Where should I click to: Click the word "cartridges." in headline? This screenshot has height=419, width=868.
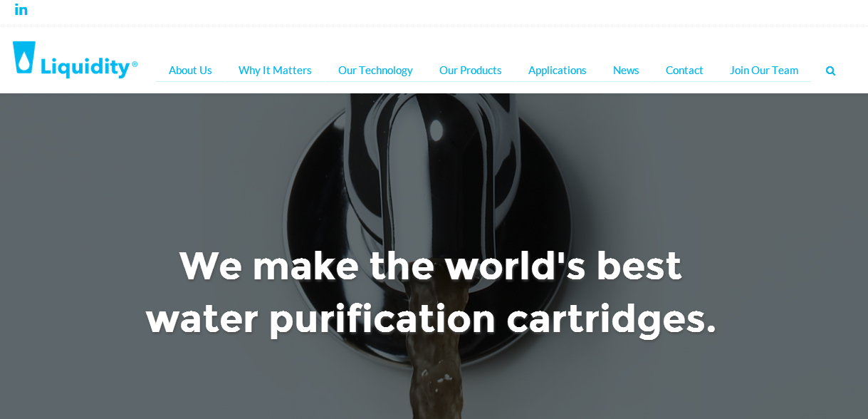click(611, 319)
